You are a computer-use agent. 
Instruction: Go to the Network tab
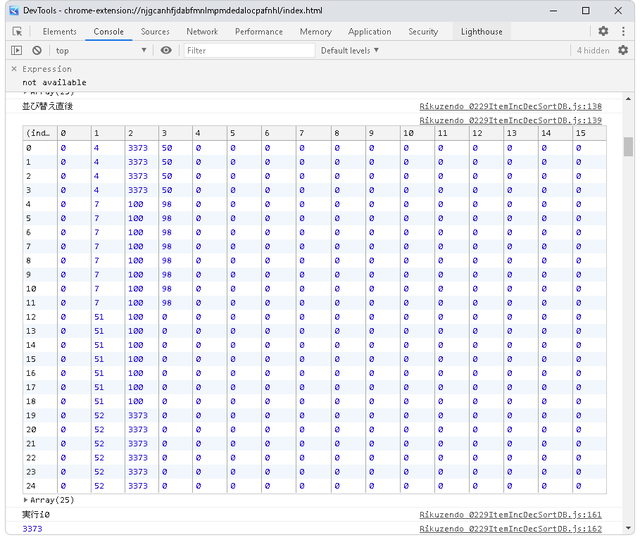coord(202,31)
